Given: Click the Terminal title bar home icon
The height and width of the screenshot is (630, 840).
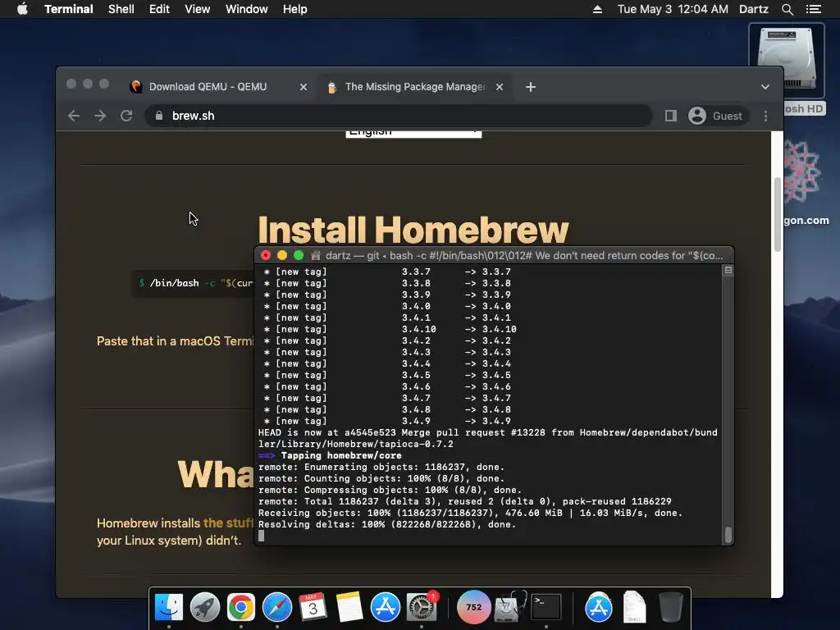Looking at the screenshot, I should click(x=316, y=256).
